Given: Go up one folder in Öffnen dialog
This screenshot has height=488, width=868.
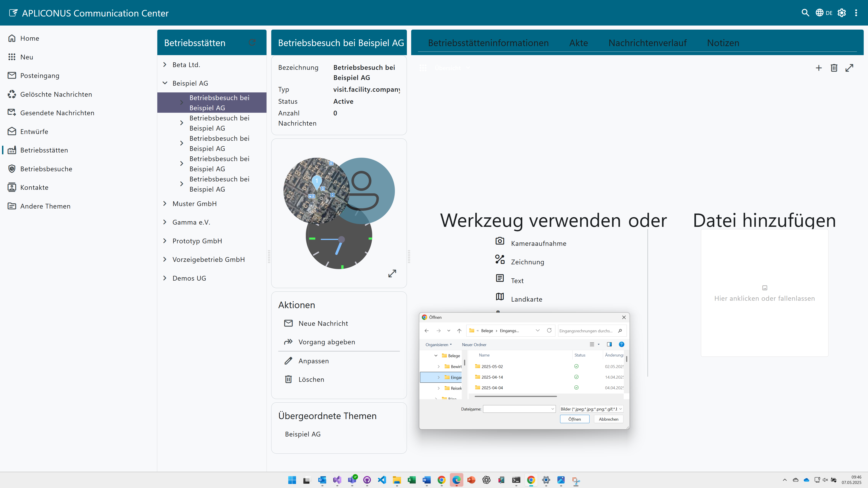Looking at the screenshot, I should pos(459,331).
